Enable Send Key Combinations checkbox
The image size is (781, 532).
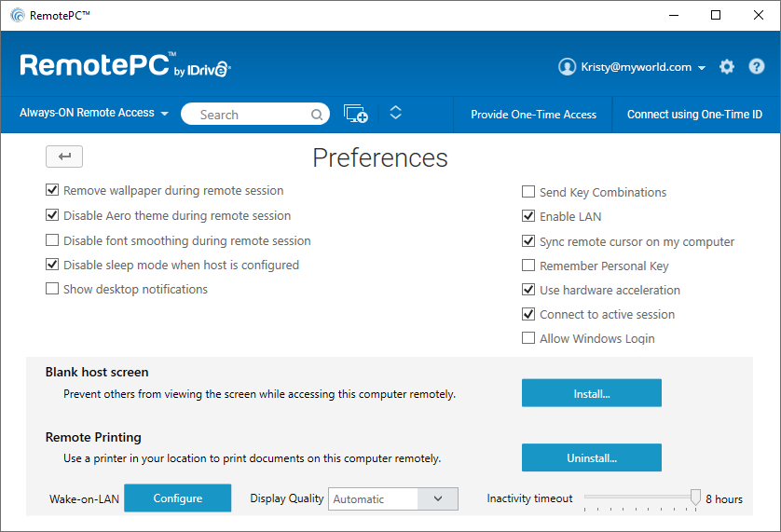[528, 192]
